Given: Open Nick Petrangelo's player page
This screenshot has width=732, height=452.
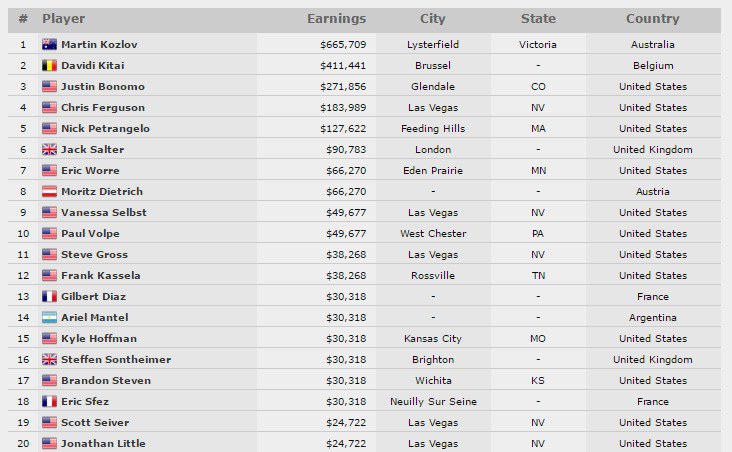Looking at the screenshot, I should click(105, 129).
